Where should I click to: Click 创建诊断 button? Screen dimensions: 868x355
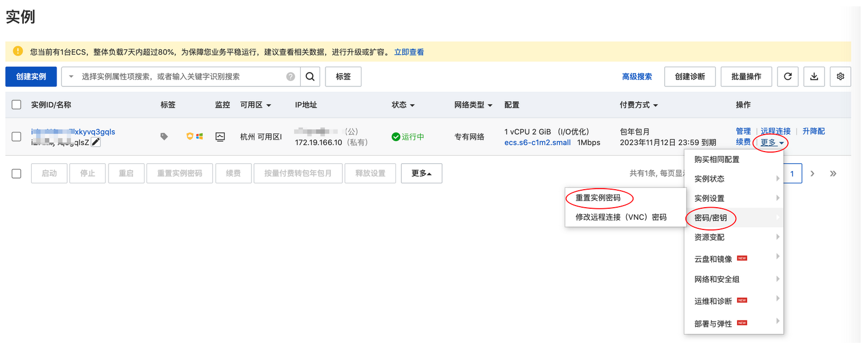coord(690,77)
